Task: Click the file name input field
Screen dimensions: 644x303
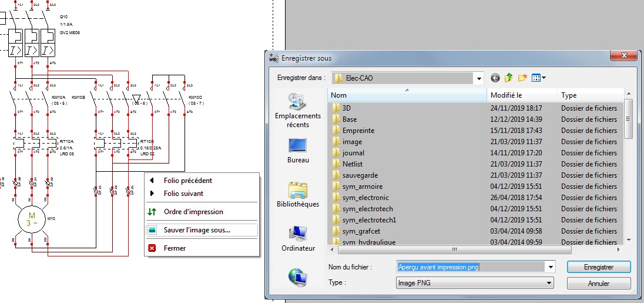Action: pos(470,267)
